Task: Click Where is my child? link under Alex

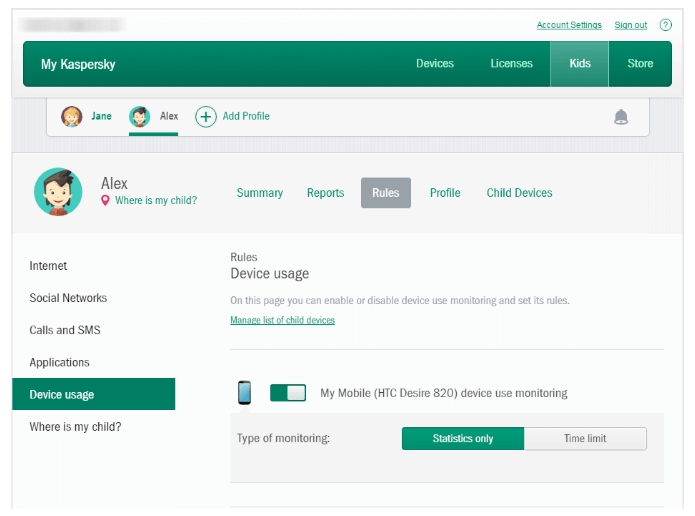Action: 156,200
